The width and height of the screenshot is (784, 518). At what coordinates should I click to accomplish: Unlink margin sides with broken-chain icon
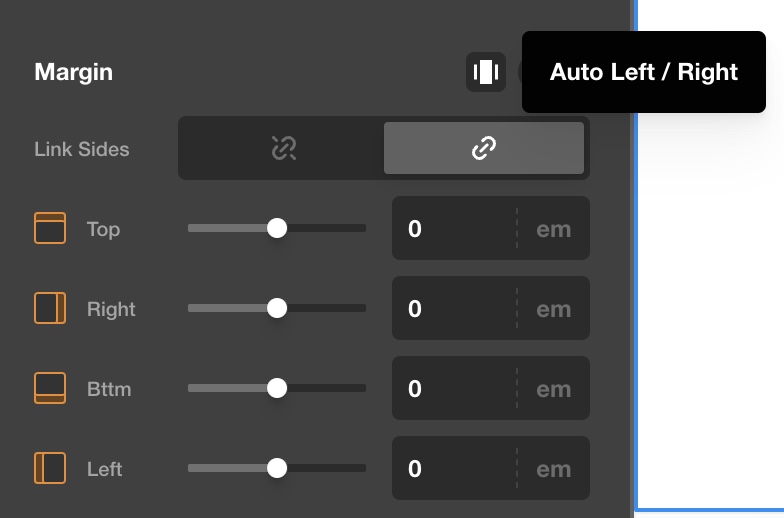283,149
